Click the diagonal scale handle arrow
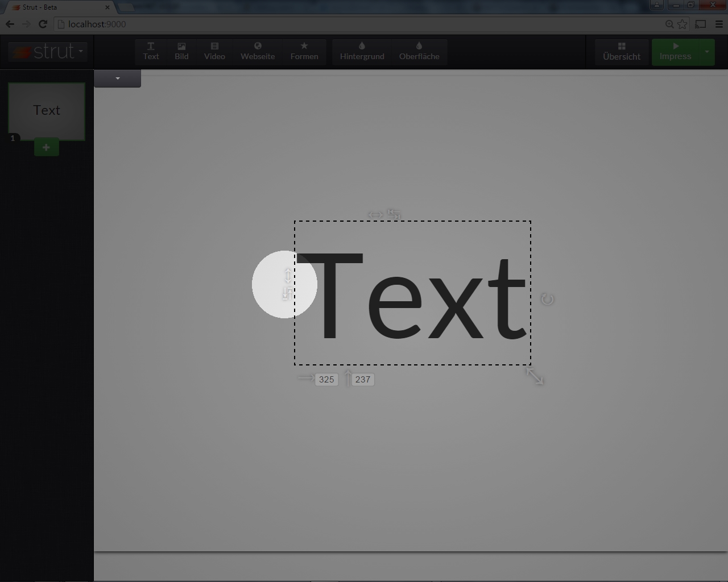728x582 pixels. coord(535,376)
